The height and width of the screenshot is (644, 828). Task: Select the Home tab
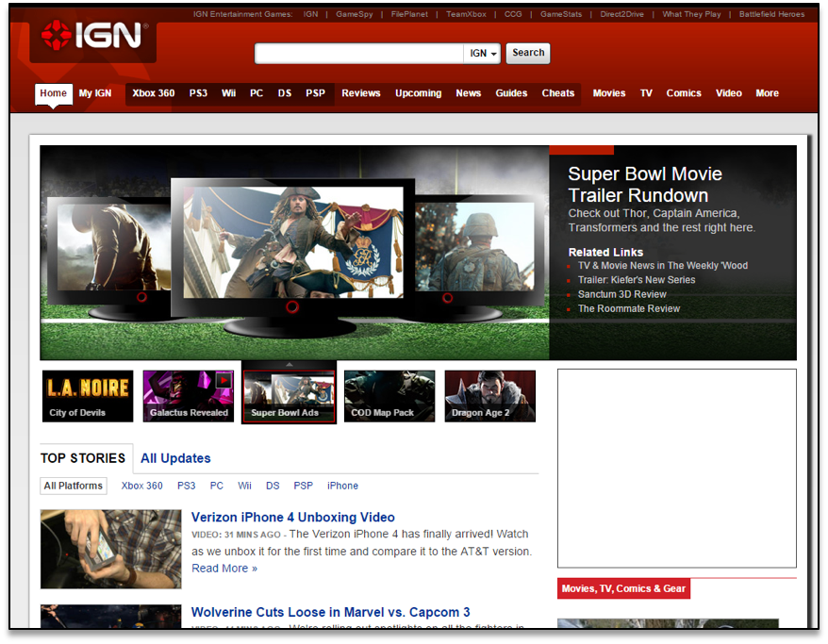[54, 93]
